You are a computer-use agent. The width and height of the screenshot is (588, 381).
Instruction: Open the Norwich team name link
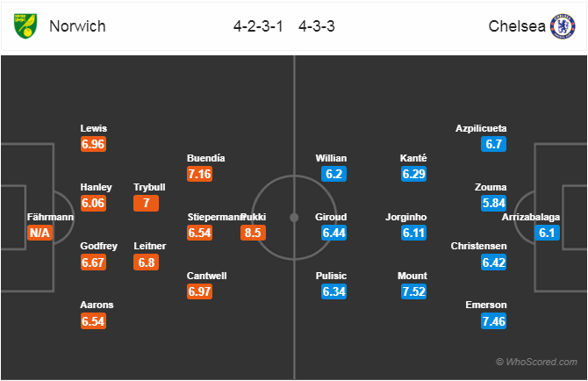(x=77, y=26)
